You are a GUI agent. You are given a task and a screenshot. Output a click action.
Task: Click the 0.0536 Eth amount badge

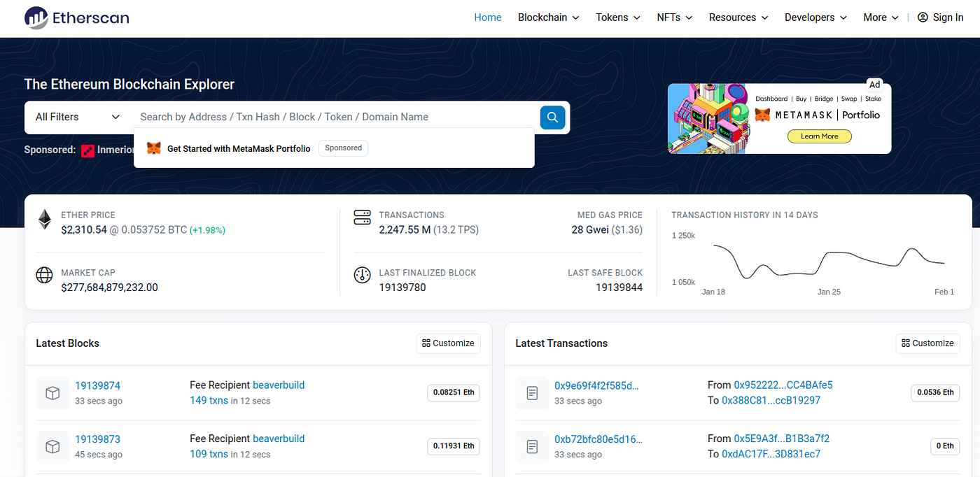pos(935,392)
